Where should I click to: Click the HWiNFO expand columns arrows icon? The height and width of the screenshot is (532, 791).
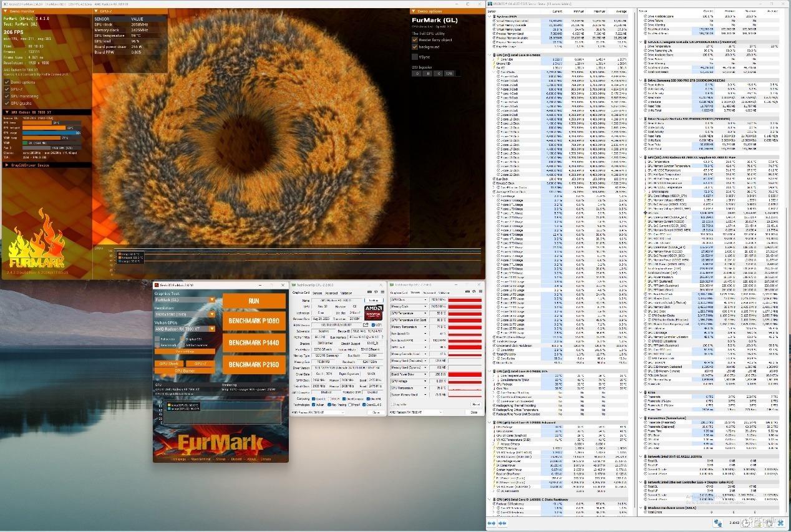coord(491,523)
